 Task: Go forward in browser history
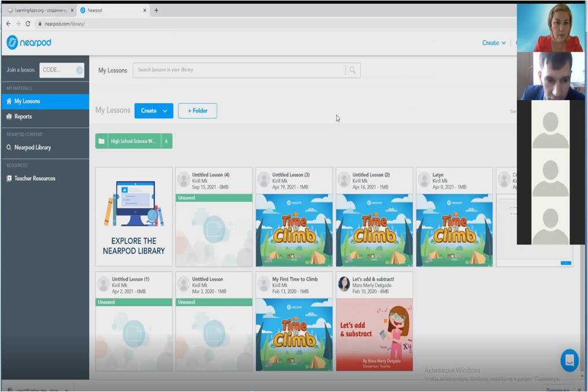point(18,24)
